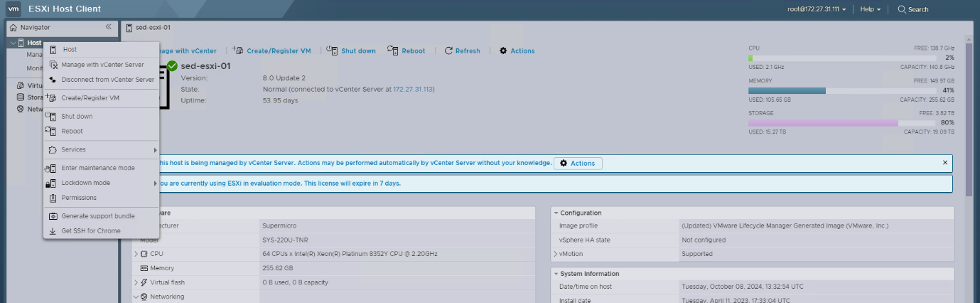Viewport: 980px width, 303px height.
Task: Dismiss the vCenter managed notice banner
Action: [x=945, y=163]
